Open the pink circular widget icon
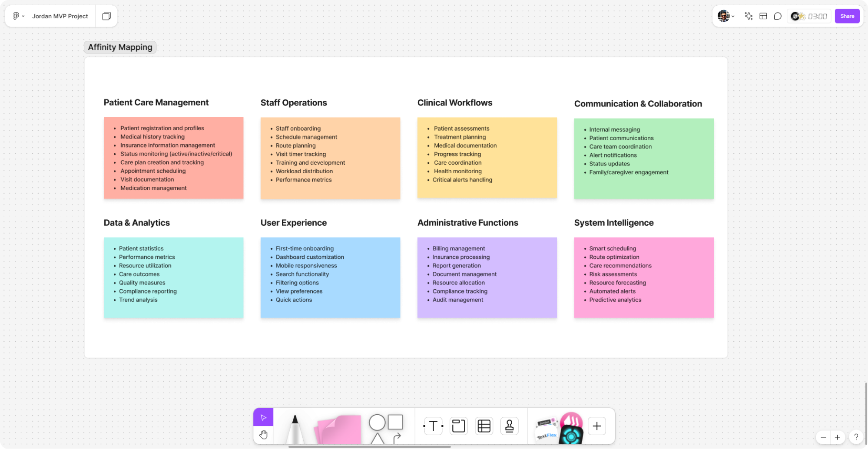Viewport: 868px width, 449px height. tap(571, 420)
